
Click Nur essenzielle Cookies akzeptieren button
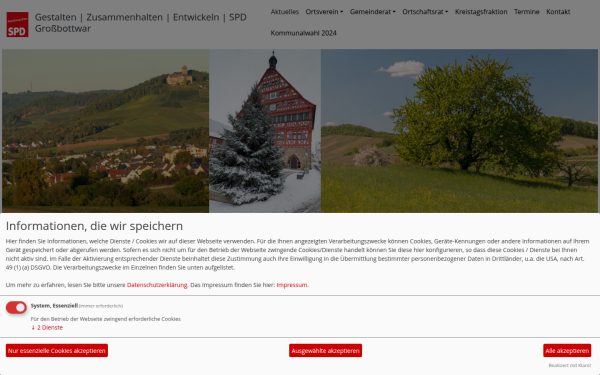(57, 351)
